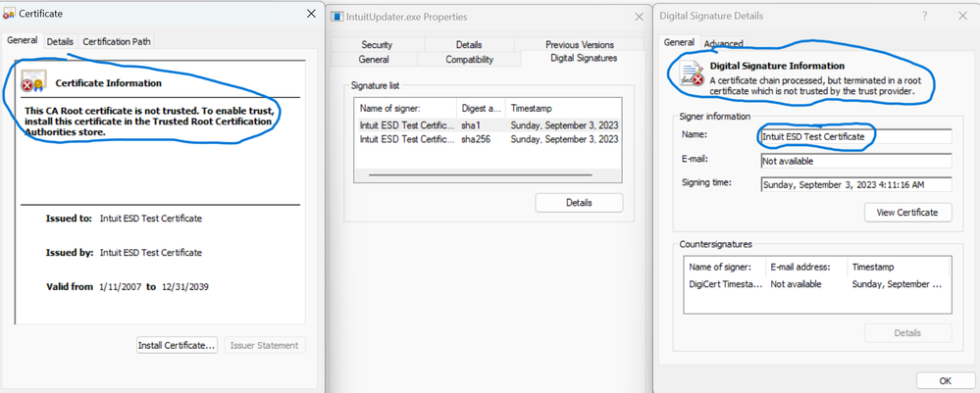
Task: Click the untrusted certificate warning icon
Action: pyautogui.click(x=33, y=80)
